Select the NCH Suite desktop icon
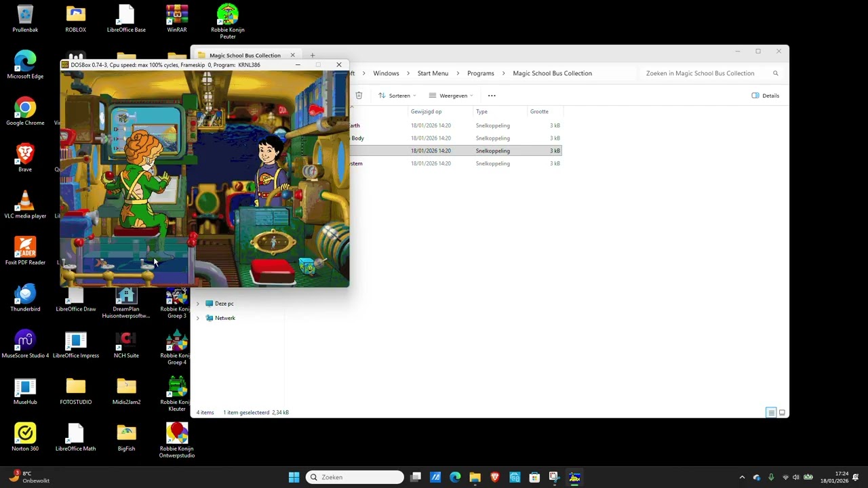The height and width of the screenshot is (488, 868). [x=126, y=346]
